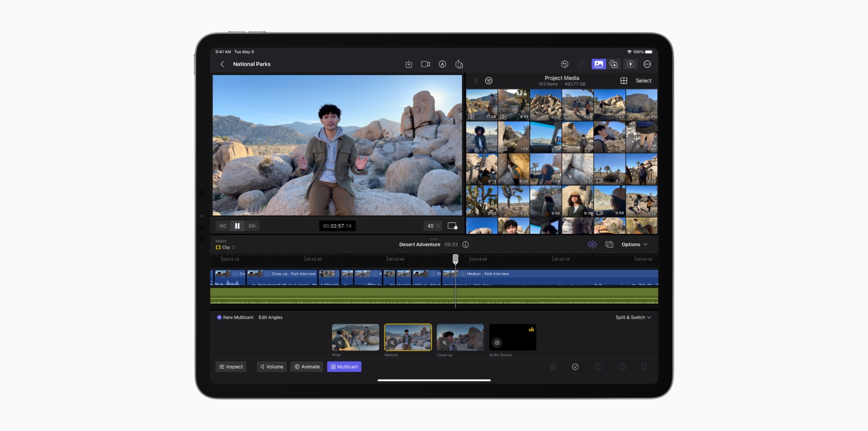Tap the browser filter circle icon
This screenshot has width=868, height=431.
[x=489, y=81]
